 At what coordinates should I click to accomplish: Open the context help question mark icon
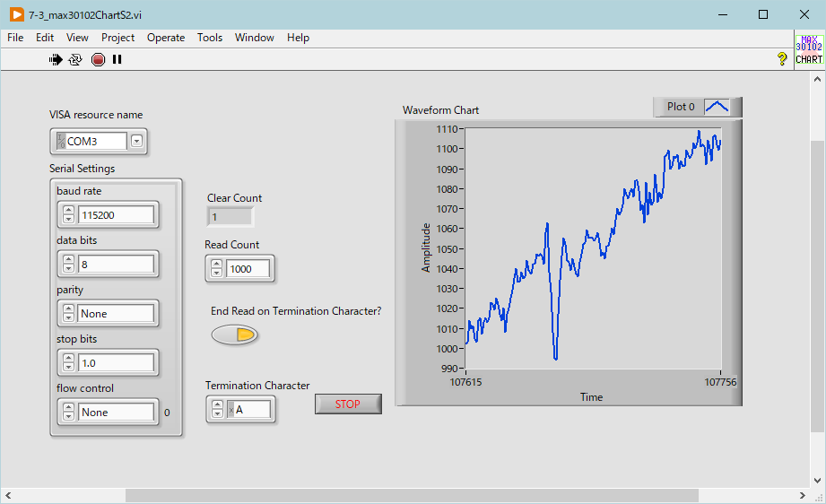tap(782, 58)
